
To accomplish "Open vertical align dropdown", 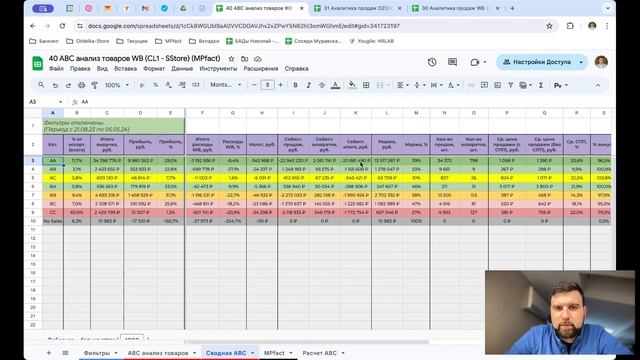I will pyautogui.click(x=419, y=85).
